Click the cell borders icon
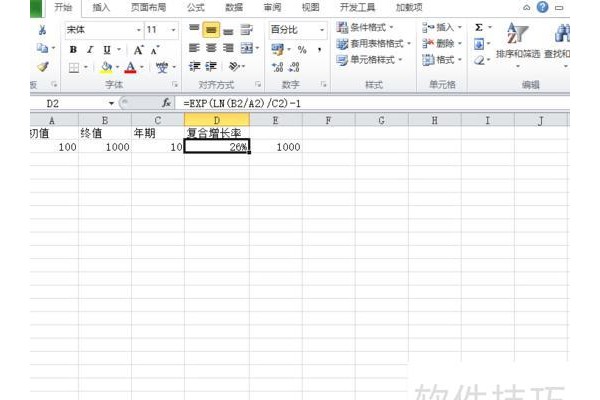The height and width of the screenshot is (400, 600). pos(74,68)
